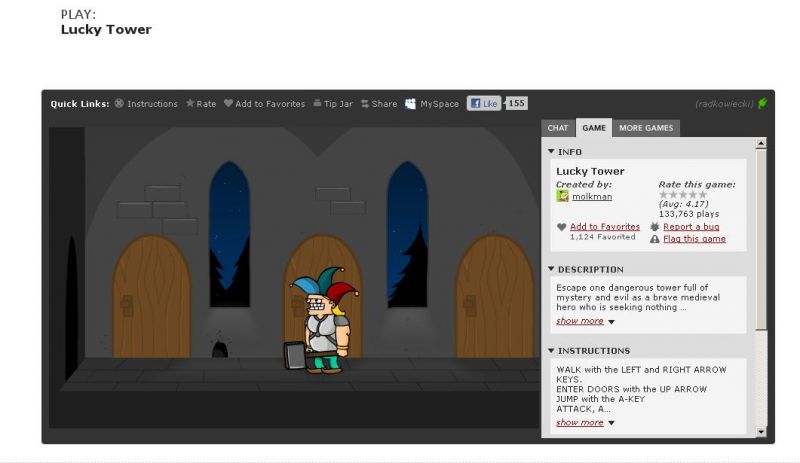Screen dimensions: 800x463
Task: Click Add to Favorites quick link text
Action: [270, 104]
